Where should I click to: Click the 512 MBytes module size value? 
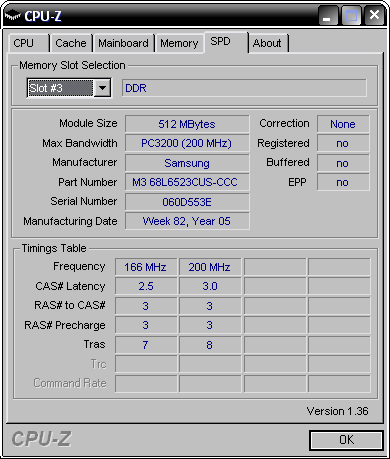click(x=187, y=124)
